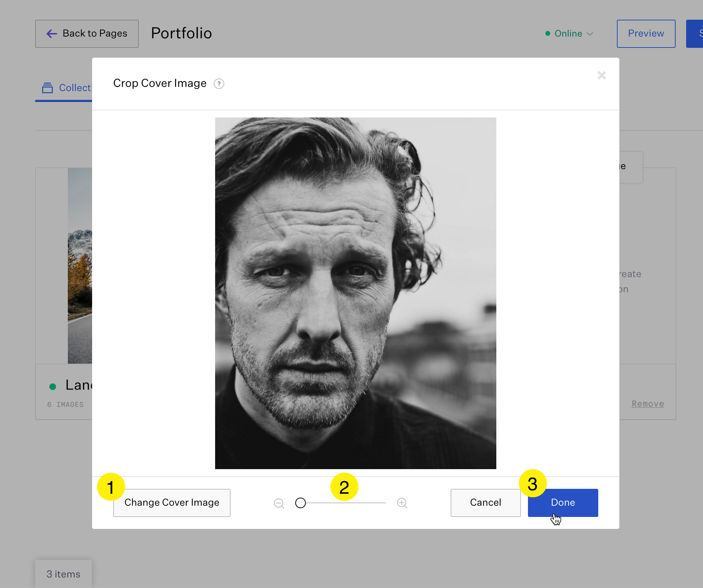The image size is (703, 588).
Task: Click the Back to Pages arrow icon
Action: 52,33
